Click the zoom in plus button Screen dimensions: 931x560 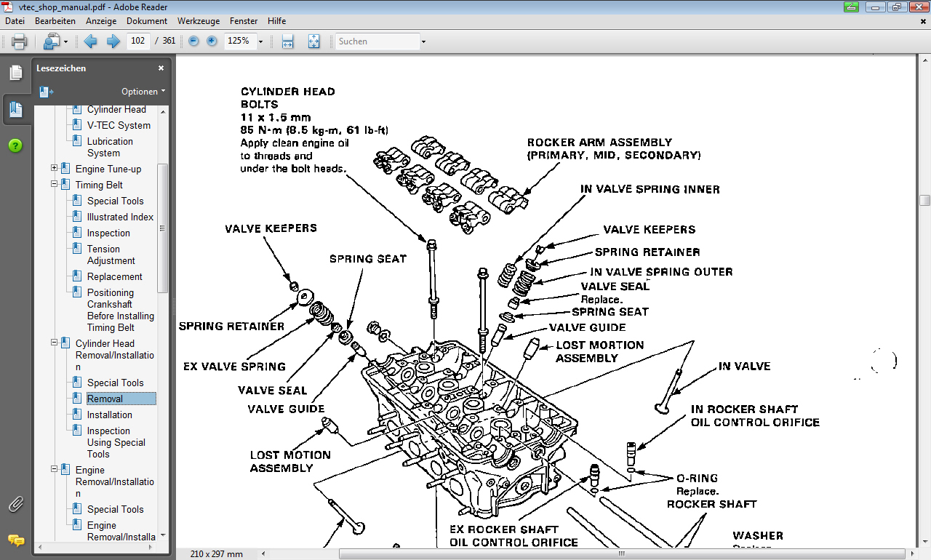(212, 41)
